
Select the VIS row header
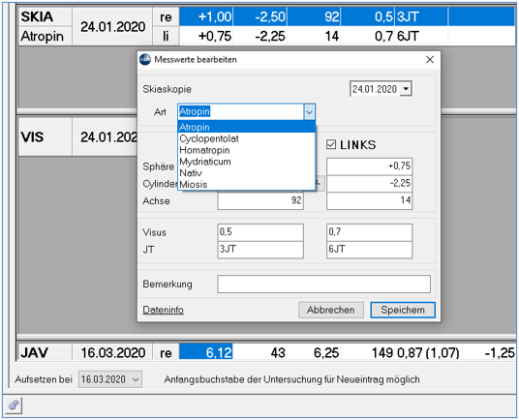pos(45,136)
